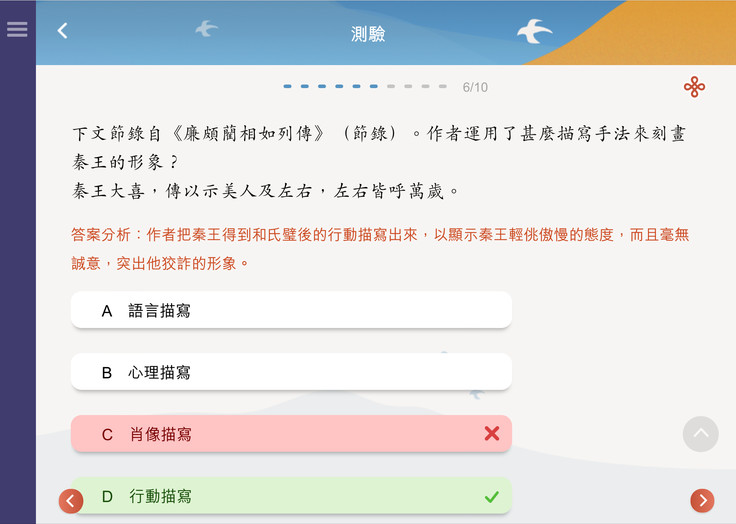Click the red Chinese knot icon

pyautogui.click(x=694, y=87)
